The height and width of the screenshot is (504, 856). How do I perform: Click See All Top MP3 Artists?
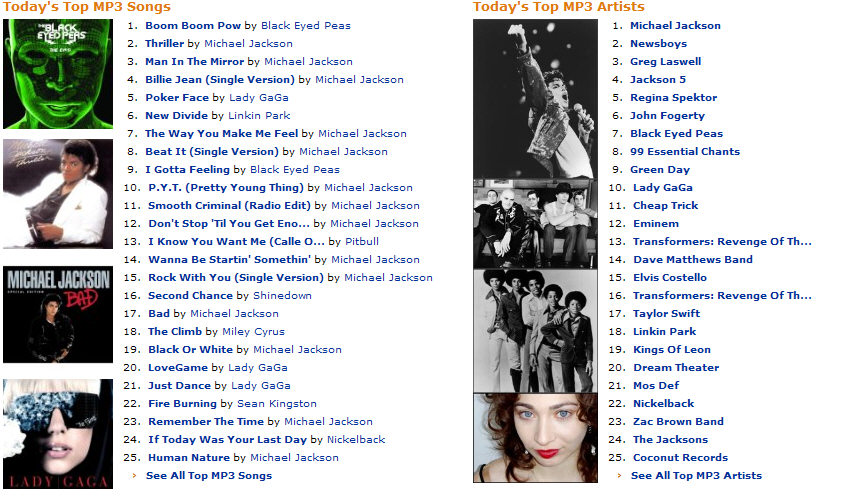tap(696, 476)
